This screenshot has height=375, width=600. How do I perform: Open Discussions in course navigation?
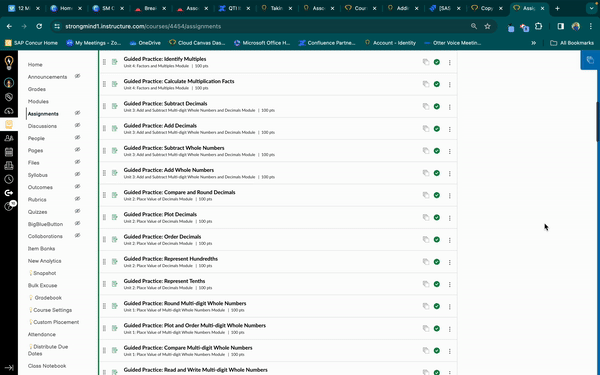coord(42,126)
